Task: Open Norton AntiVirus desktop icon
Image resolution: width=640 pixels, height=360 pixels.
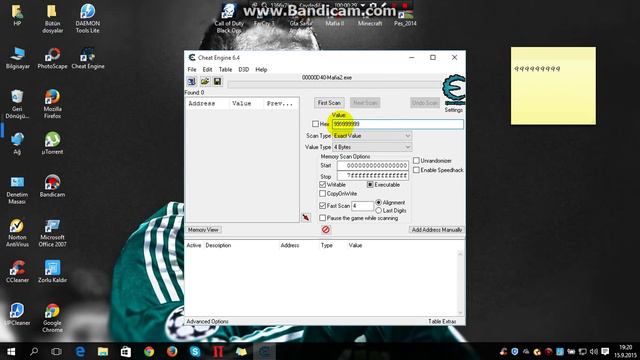Action: [17, 233]
